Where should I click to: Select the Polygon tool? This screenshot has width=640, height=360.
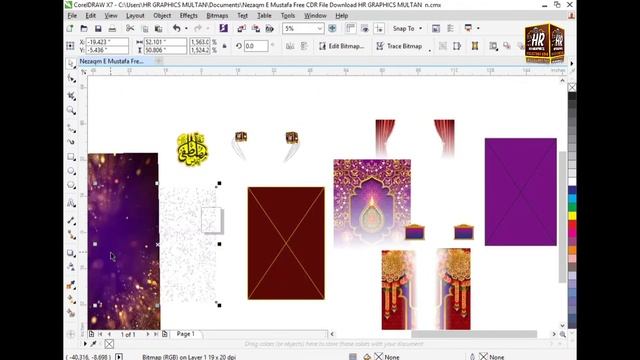click(71, 186)
